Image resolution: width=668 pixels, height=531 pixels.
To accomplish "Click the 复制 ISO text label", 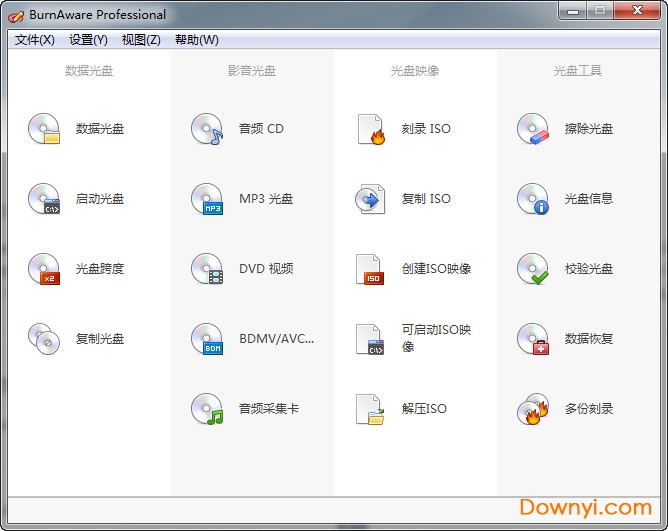I will pyautogui.click(x=426, y=199).
